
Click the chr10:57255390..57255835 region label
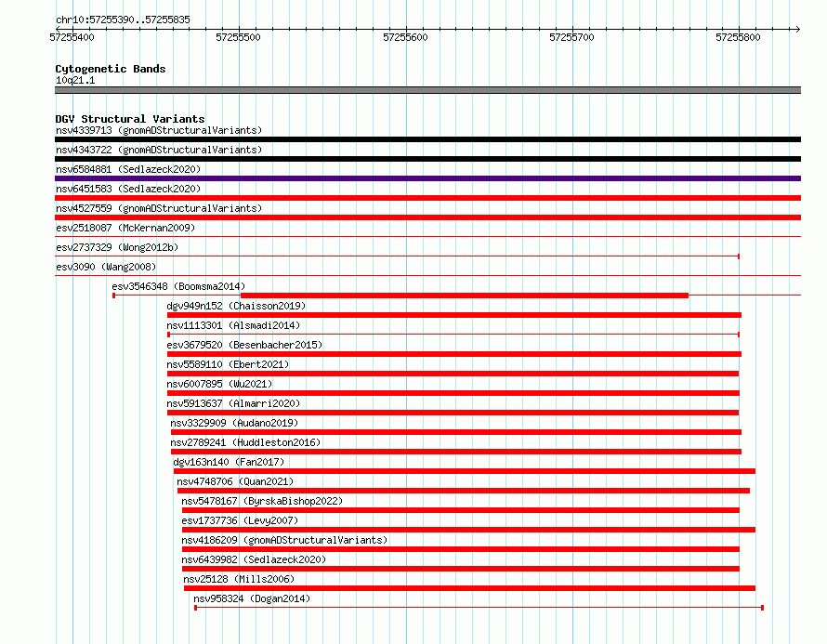coord(123,20)
